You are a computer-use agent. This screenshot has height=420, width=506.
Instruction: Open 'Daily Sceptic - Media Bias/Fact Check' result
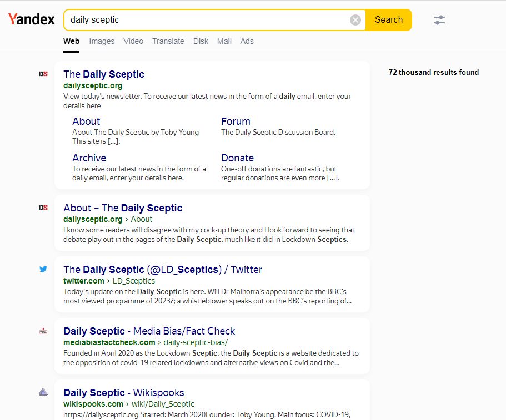tap(149, 331)
